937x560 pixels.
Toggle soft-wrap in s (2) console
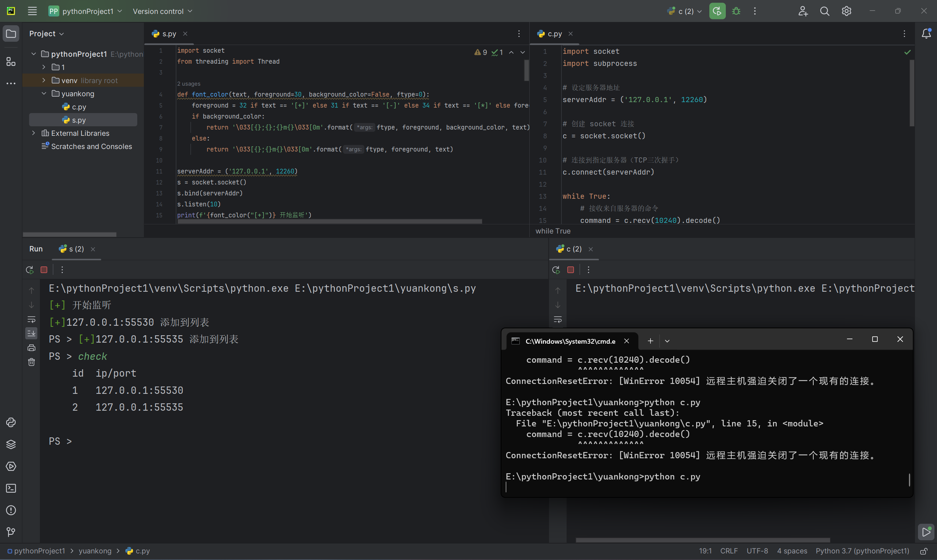(31, 319)
